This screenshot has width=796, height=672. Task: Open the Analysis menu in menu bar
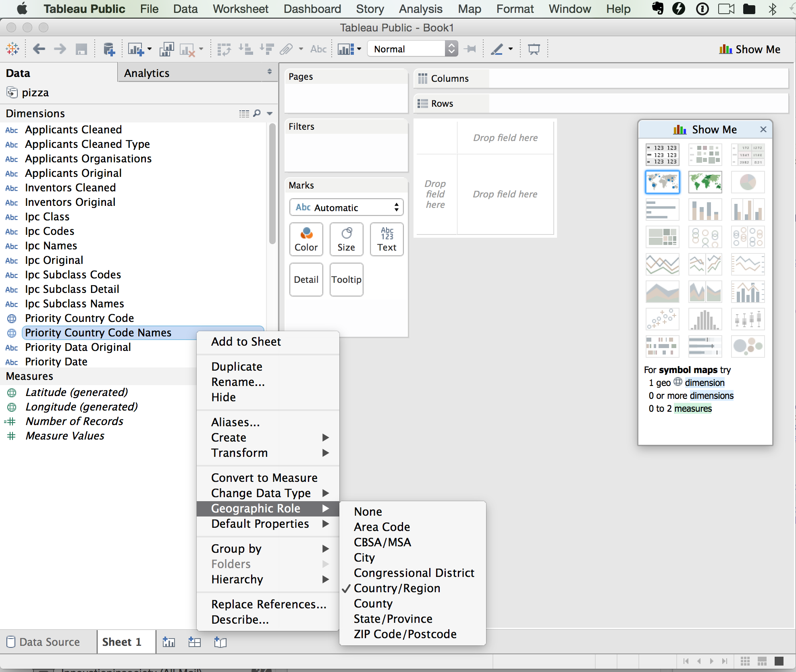coord(421,9)
